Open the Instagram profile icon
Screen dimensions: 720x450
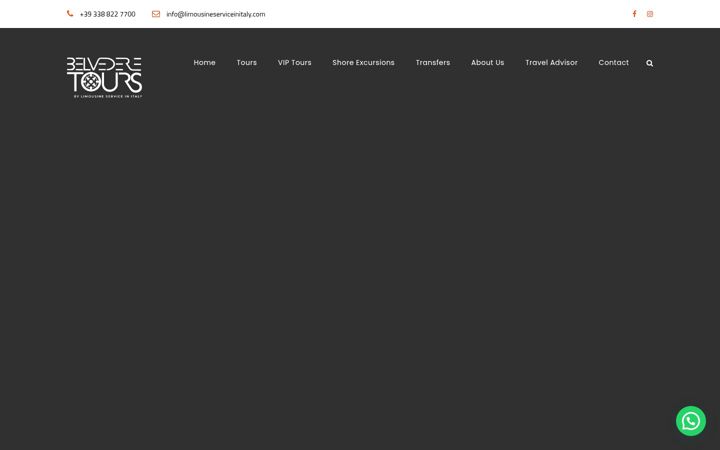pyautogui.click(x=650, y=14)
